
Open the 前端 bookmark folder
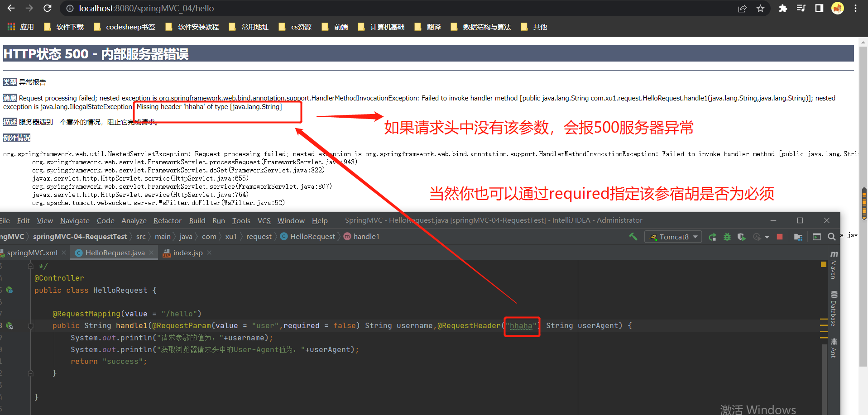tap(335, 27)
